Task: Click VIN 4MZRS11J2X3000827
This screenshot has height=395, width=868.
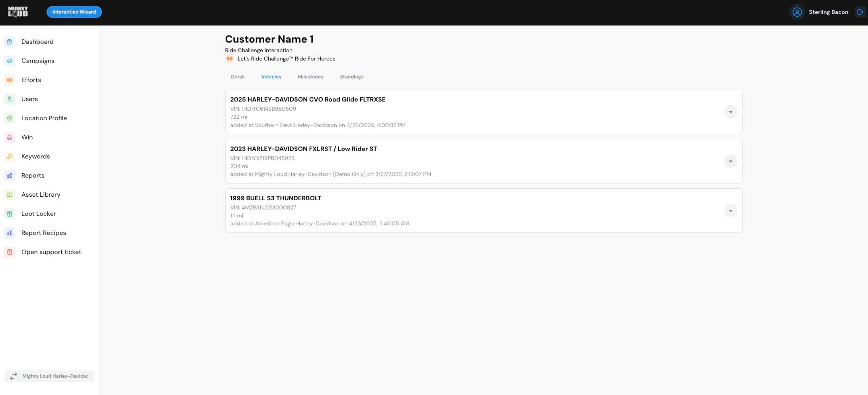Action: pos(263,207)
